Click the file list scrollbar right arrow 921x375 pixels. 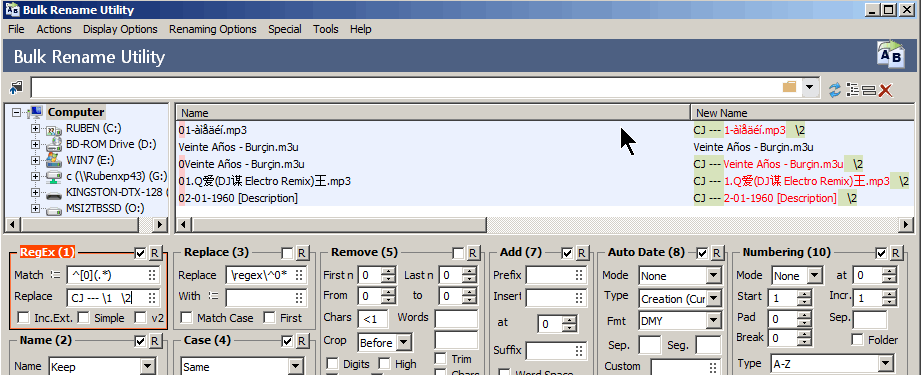[907, 225]
